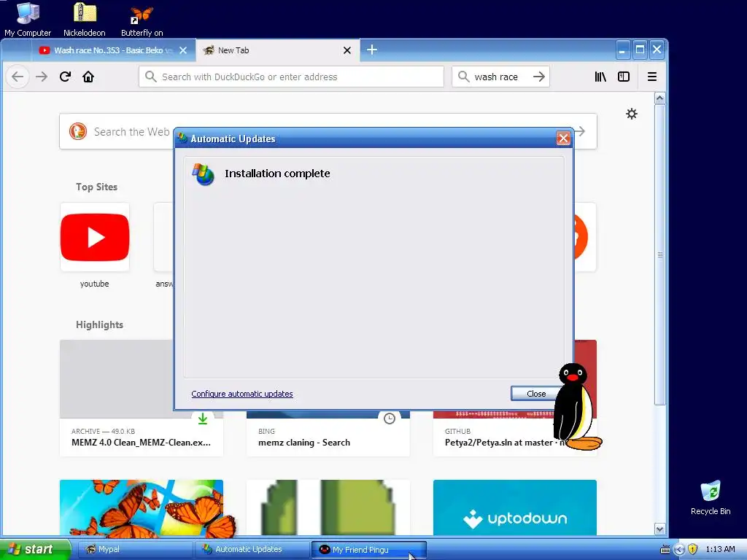This screenshot has width=747, height=560.
Task: Click the page scrollbar down arrow
Action: tap(659, 529)
